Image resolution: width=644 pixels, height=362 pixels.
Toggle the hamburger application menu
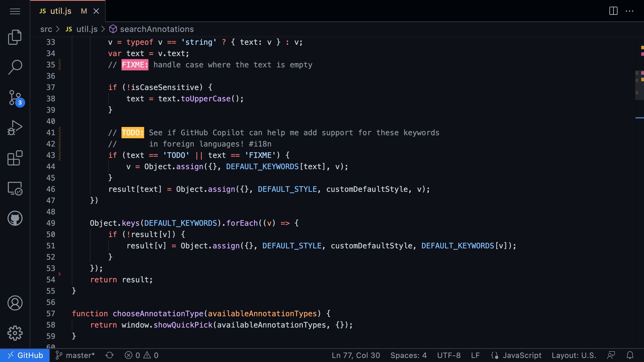click(x=15, y=11)
